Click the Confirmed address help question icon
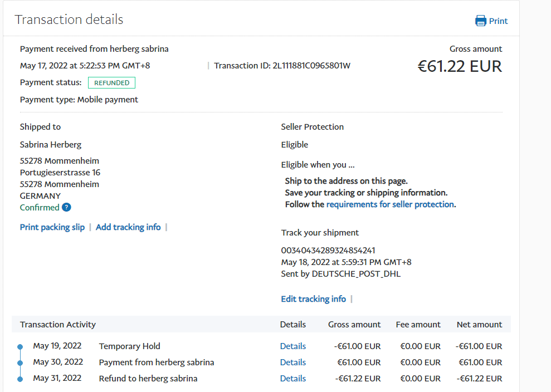This screenshot has height=392, width=551. click(x=66, y=208)
